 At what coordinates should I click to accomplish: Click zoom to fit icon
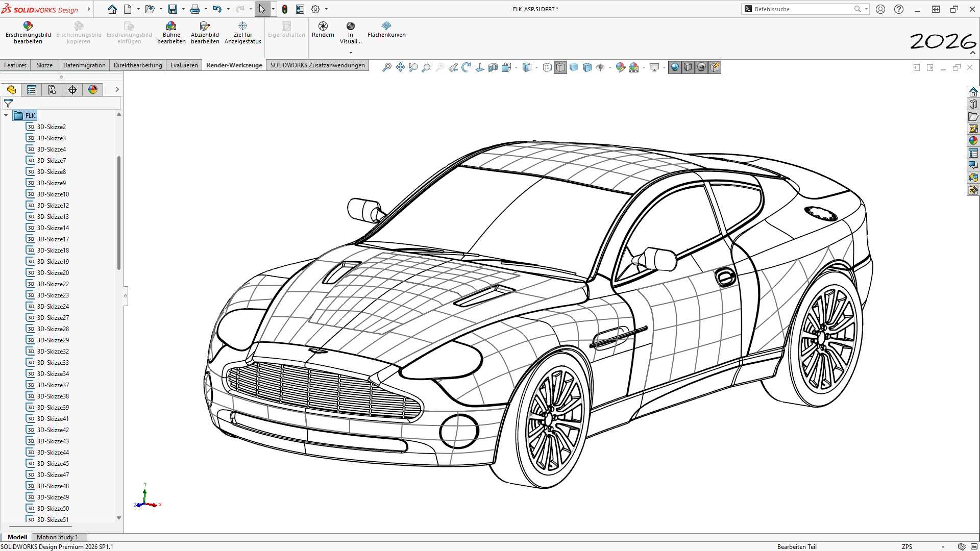tap(387, 67)
